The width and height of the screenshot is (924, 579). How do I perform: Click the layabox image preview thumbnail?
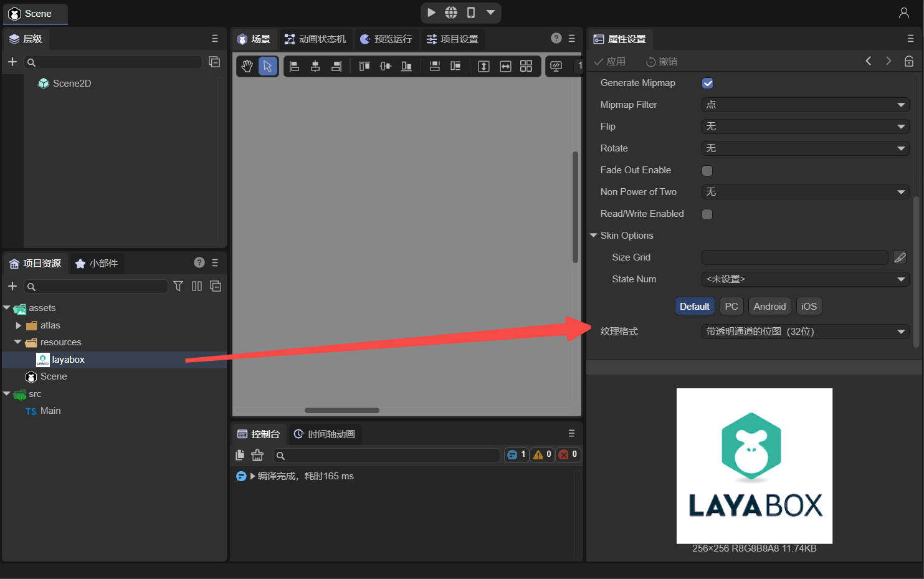[x=754, y=466]
